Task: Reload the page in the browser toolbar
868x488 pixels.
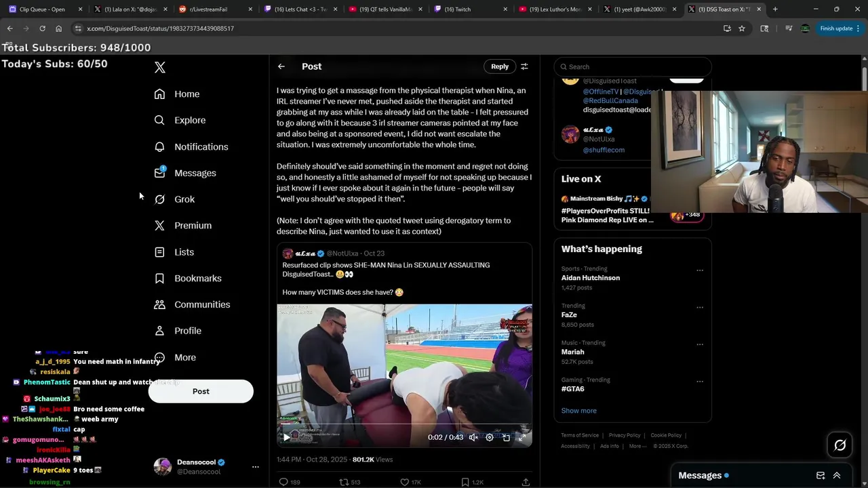Action: click(x=42, y=28)
